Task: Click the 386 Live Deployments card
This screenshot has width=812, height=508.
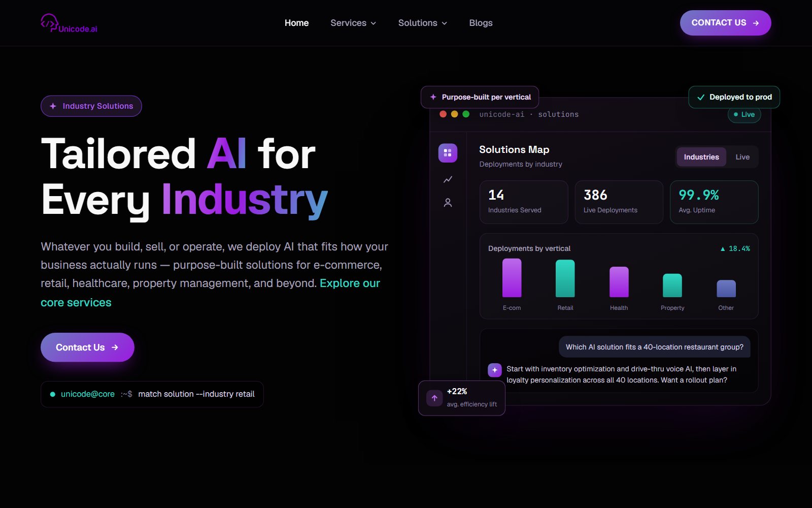Action: pos(619,202)
